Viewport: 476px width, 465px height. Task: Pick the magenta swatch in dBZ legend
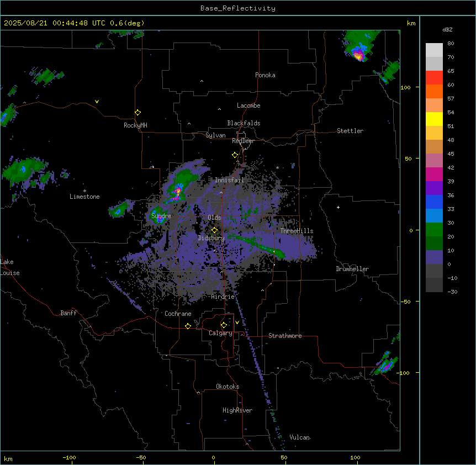(434, 174)
